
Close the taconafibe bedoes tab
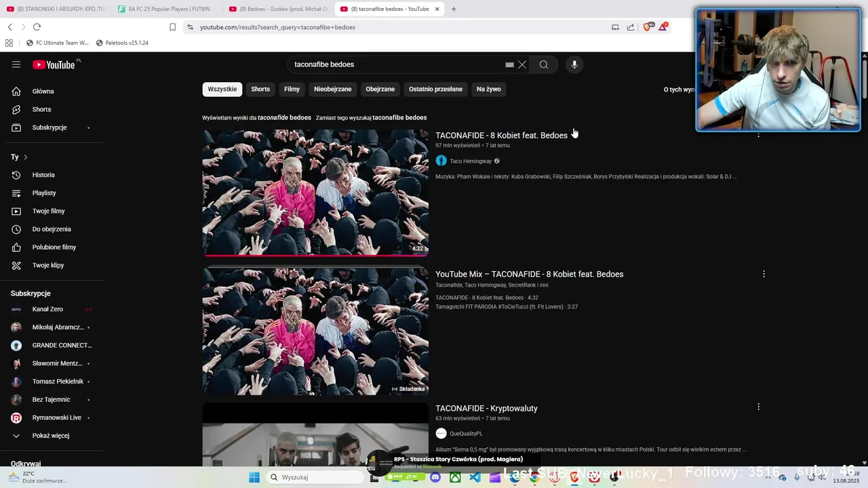(437, 9)
